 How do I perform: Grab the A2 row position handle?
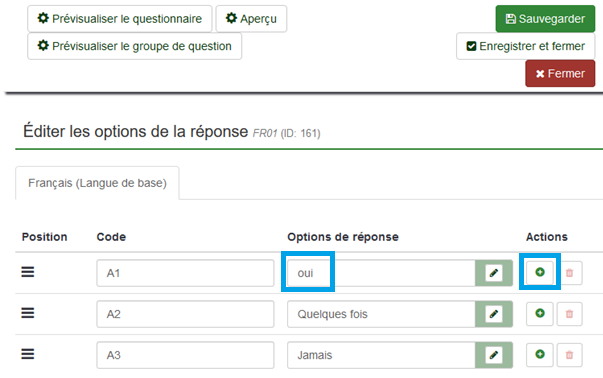pos(28,313)
